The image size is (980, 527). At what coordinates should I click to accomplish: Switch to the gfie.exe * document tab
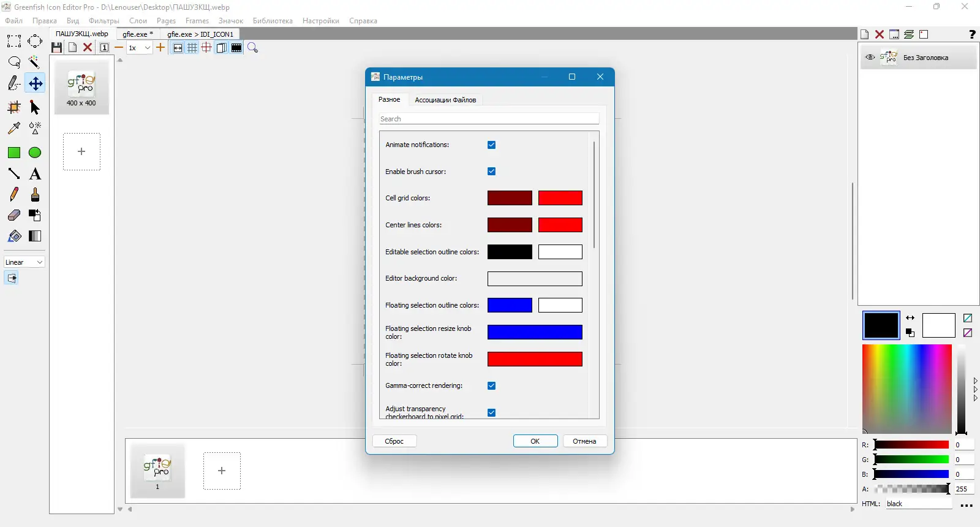[x=138, y=34]
